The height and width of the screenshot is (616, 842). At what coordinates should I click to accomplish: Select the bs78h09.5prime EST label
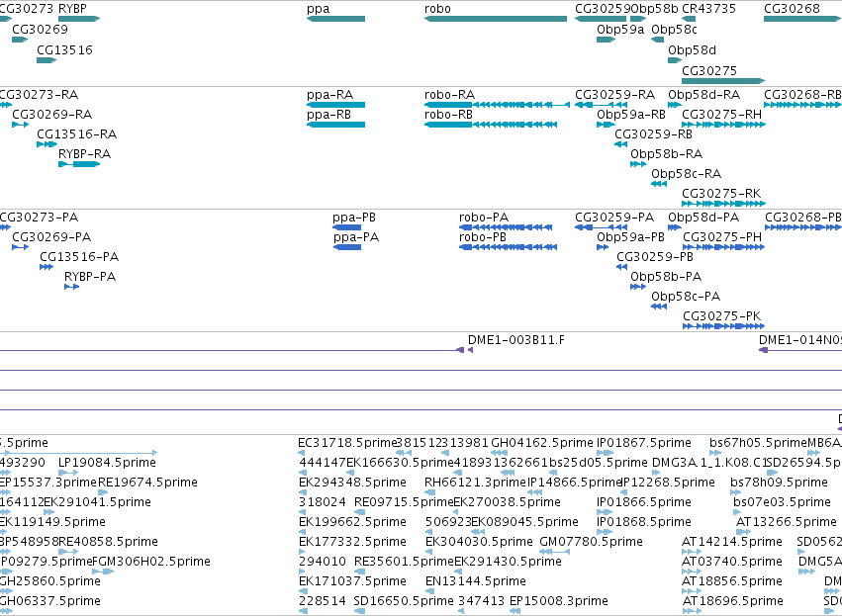coord(780,483)
